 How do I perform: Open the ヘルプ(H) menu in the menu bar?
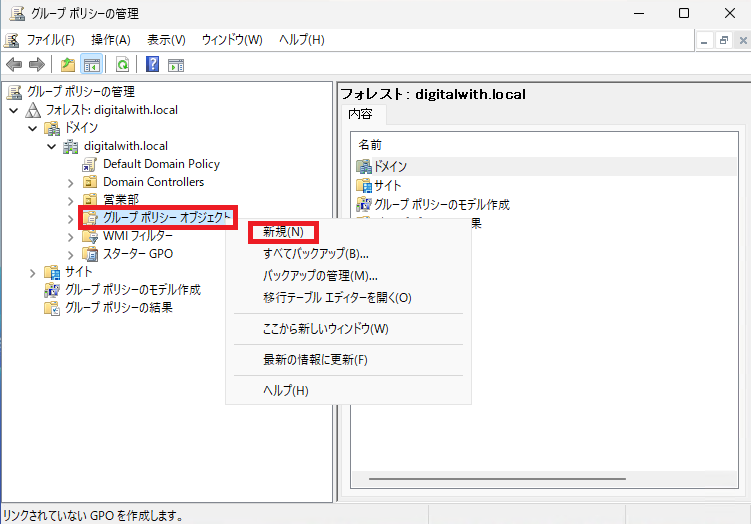[302, 40]
